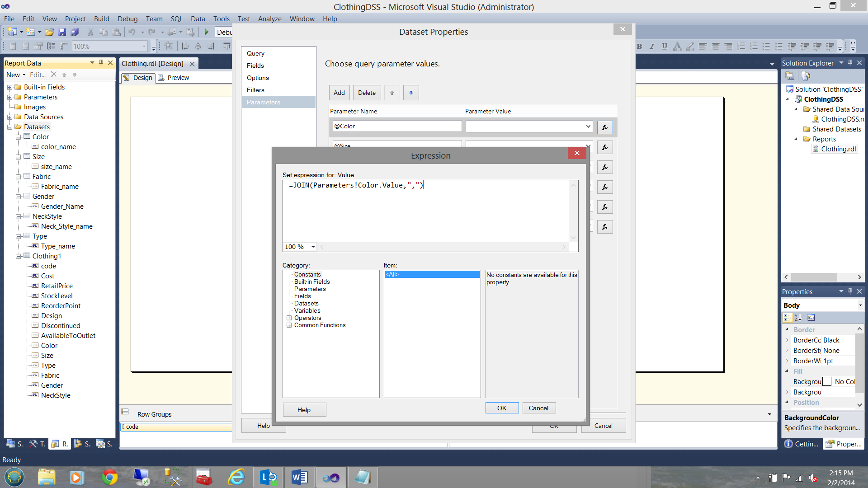Expand the Operators category node

coord(289,318)
